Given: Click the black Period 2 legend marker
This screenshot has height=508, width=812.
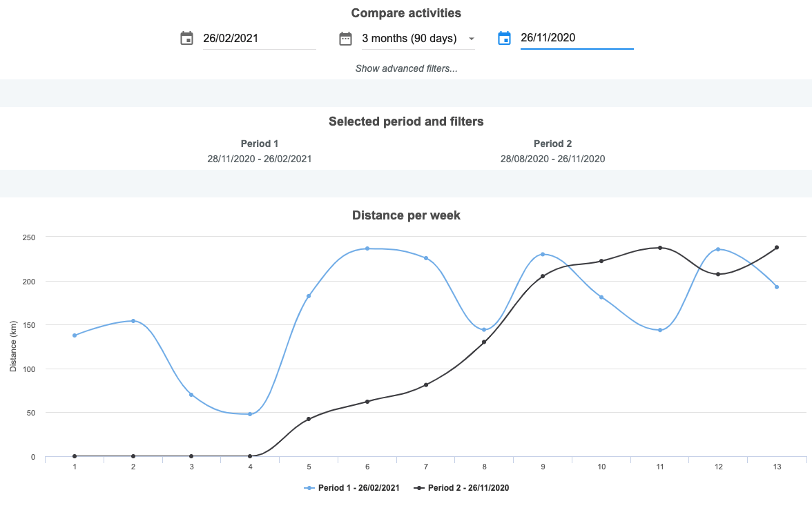Looking at the screenshot, I should click(419, 488).
